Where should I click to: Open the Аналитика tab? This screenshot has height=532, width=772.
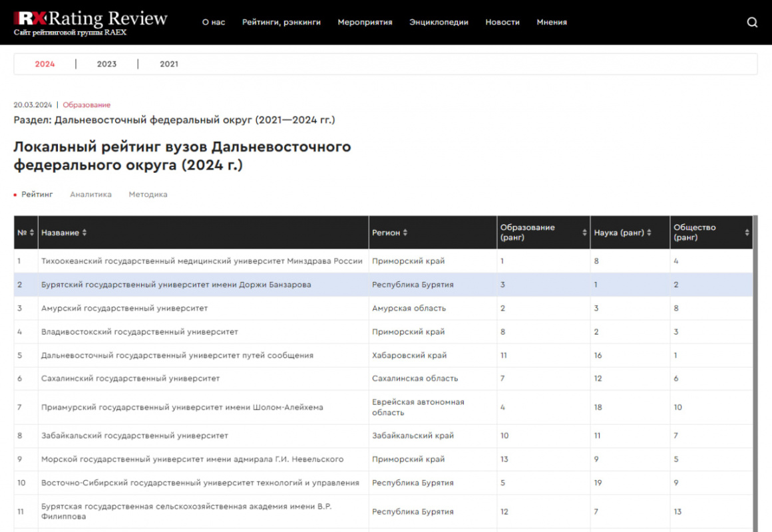click(91, 195)
